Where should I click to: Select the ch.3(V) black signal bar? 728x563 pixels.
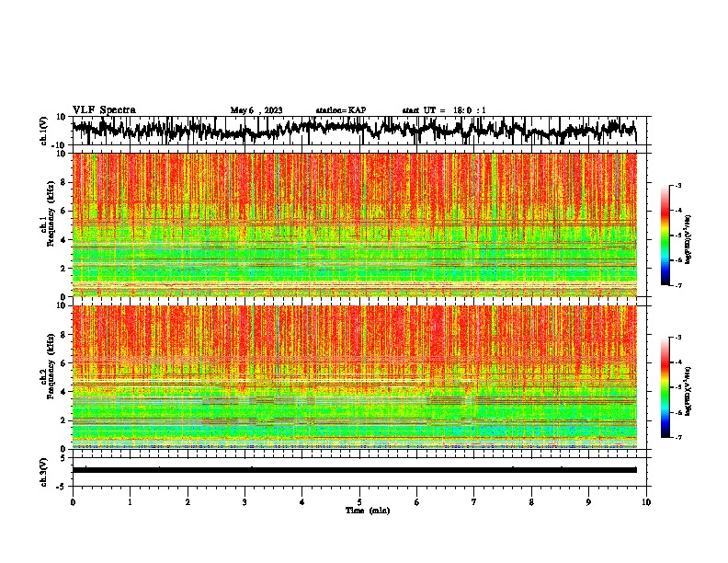pyautogui.click(x=355, y=470)
